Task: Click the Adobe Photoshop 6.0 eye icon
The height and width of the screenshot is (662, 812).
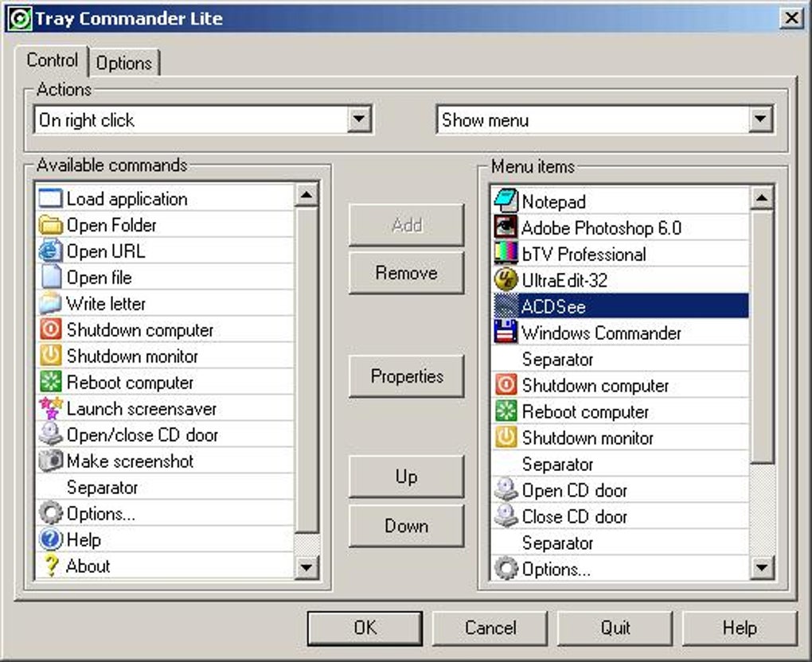Action: 506,228
